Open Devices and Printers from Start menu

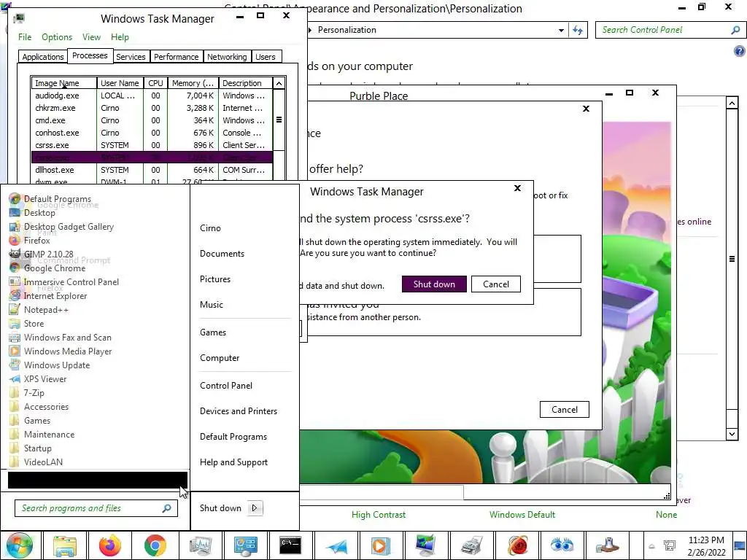(239, 411)
